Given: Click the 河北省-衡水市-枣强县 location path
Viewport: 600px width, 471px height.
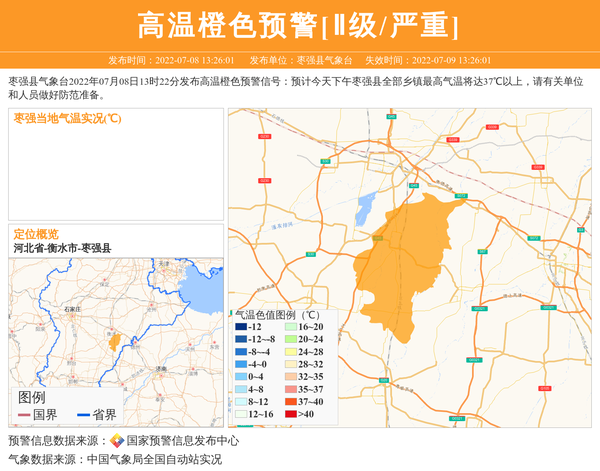Looking at the screenshot, I should point(62,248).
